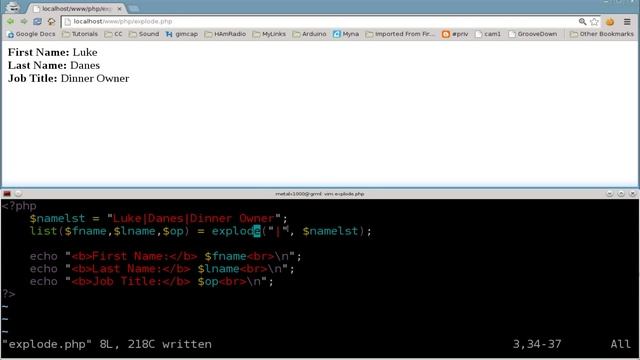Click the echo Job Title line
This screenshot has height=360, width=640.
click(151, 282)
